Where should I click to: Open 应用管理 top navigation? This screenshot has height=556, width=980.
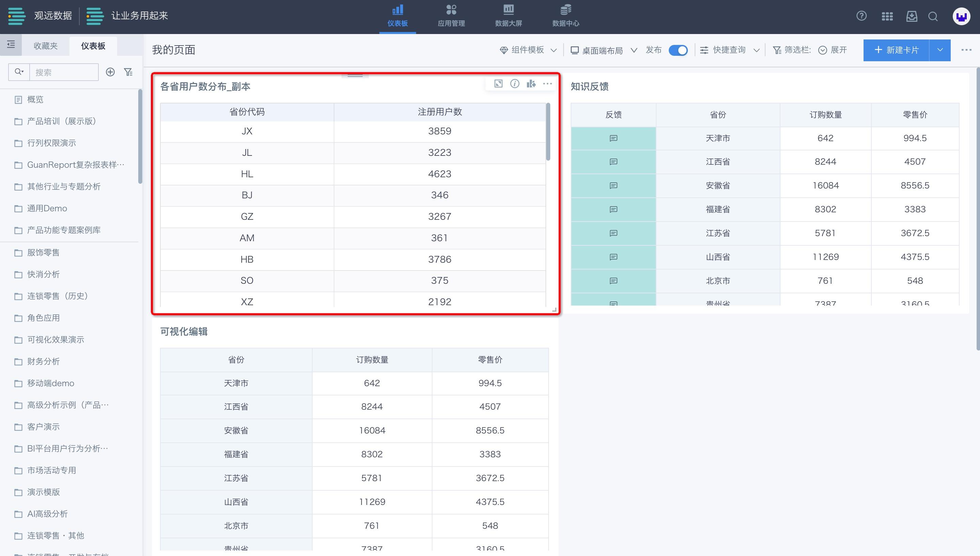coord(451,16)
